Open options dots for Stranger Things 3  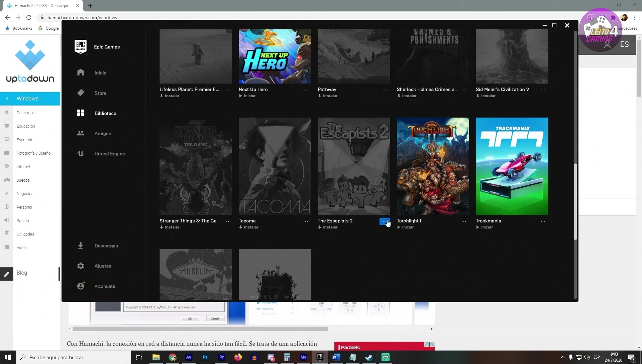(227, 221)
